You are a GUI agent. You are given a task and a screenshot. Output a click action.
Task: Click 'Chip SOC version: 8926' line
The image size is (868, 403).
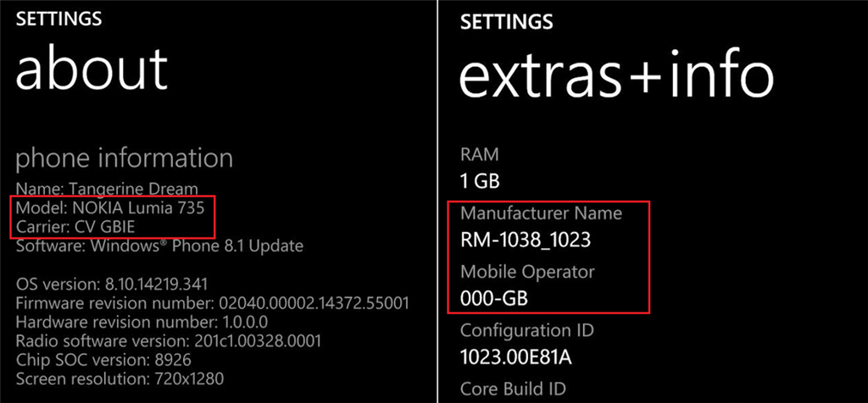[103, 360]
